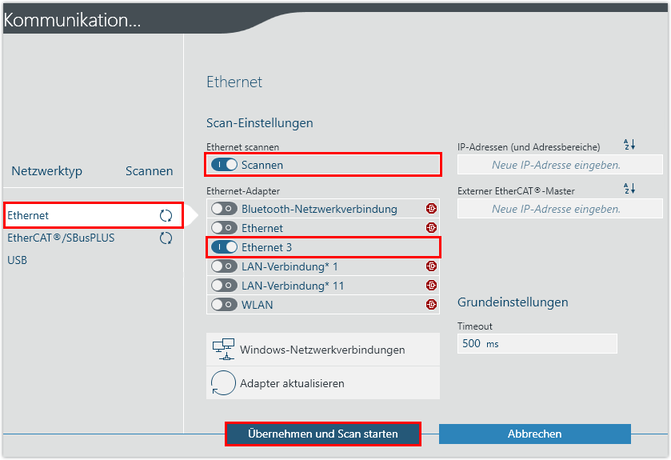Sort Externer EtherCAT-Master list with A-Z icon
This screenshot has height=460, width=671.
pyautogui.click(x=629, y=188)
